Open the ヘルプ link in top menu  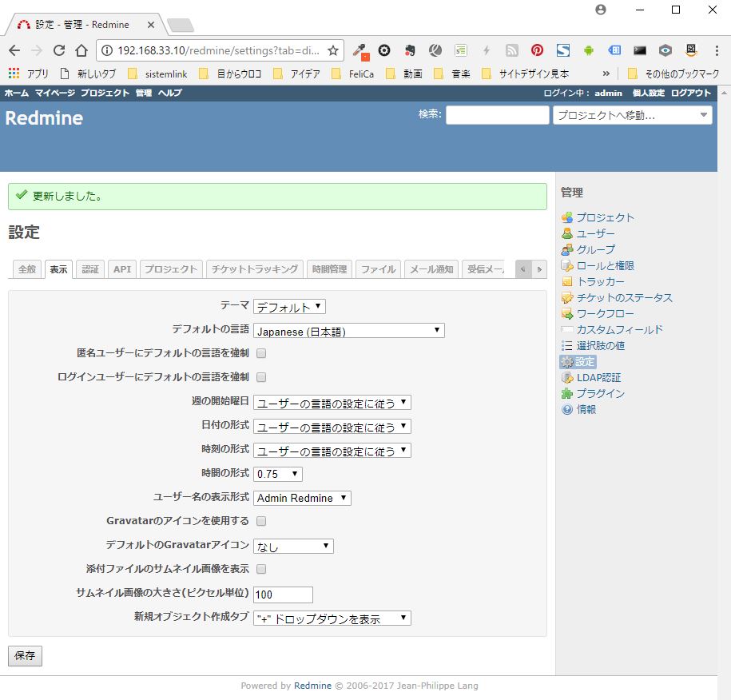pyautogui.click(x=169, y=93)
